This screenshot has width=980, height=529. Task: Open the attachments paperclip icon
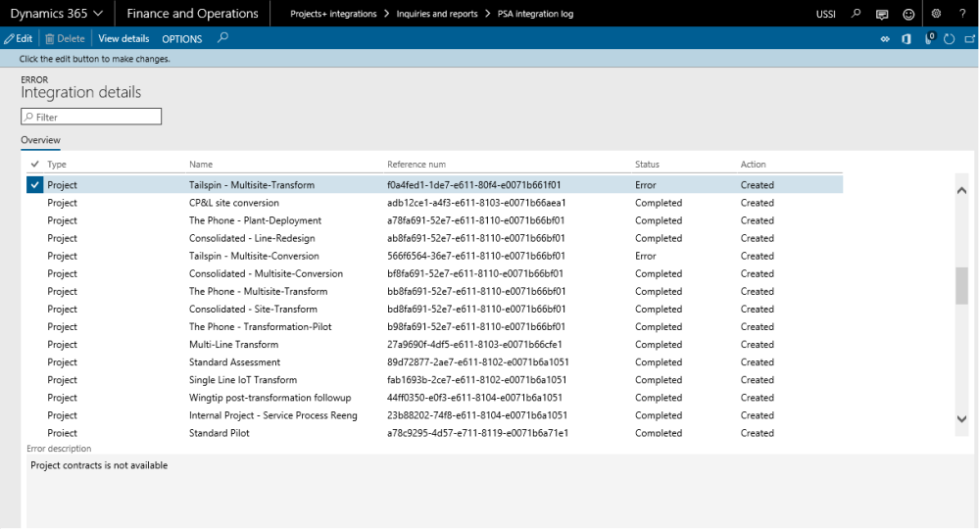click(929, 38)
